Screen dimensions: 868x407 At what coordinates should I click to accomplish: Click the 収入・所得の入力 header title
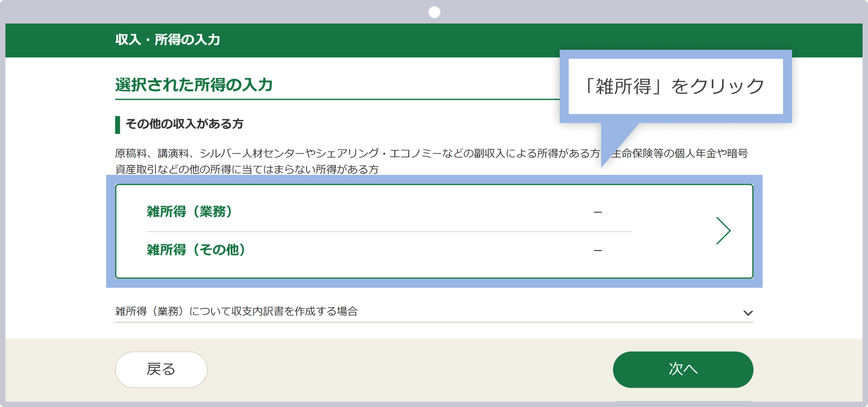(168, 40)
